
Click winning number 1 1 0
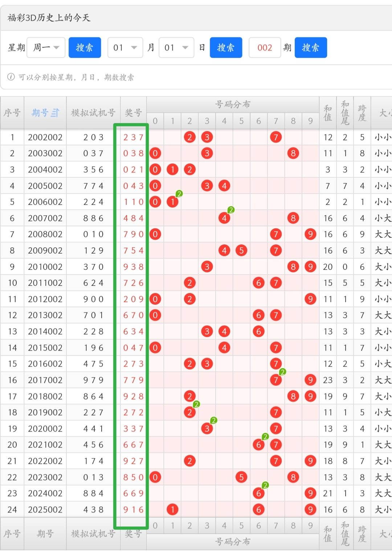click(x=133, y=202)
